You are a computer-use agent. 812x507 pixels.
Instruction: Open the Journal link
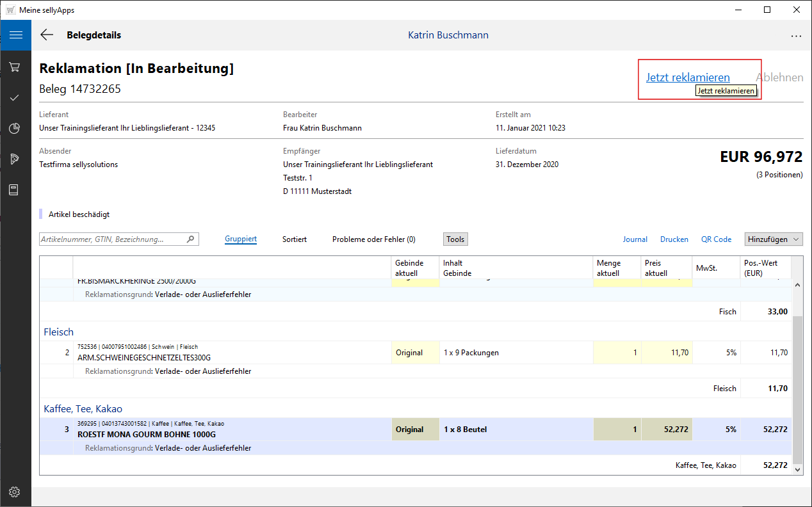click(635, 239)
